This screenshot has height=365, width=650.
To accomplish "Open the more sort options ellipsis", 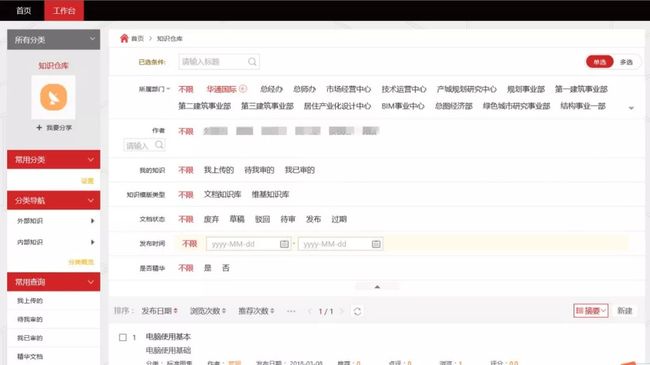I will pyautogui.click(x=291, y=311).
